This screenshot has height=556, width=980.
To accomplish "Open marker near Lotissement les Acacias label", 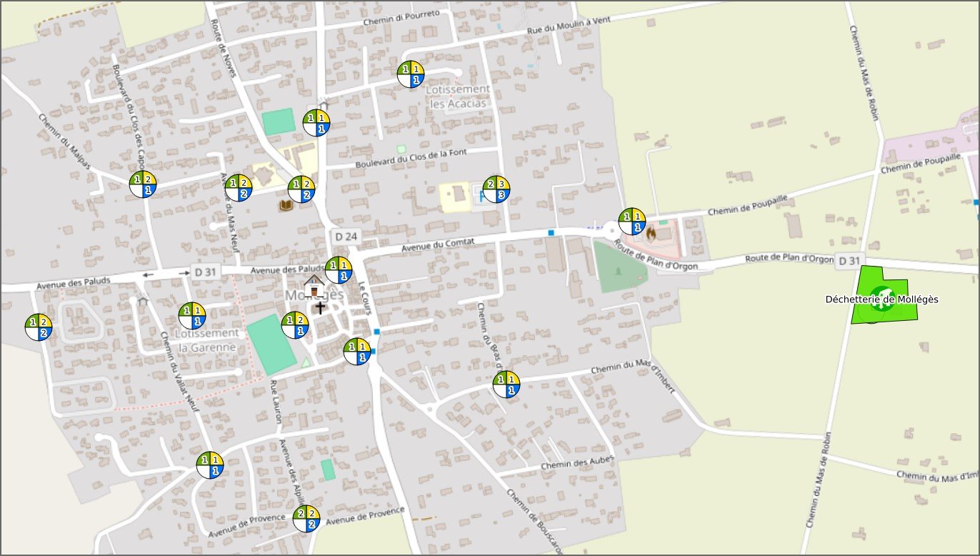I will point(411,74).
